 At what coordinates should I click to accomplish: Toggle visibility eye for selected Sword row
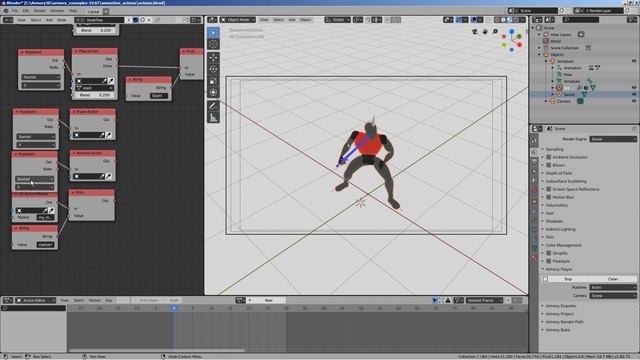pyautogui.click(x=634, y=94)
